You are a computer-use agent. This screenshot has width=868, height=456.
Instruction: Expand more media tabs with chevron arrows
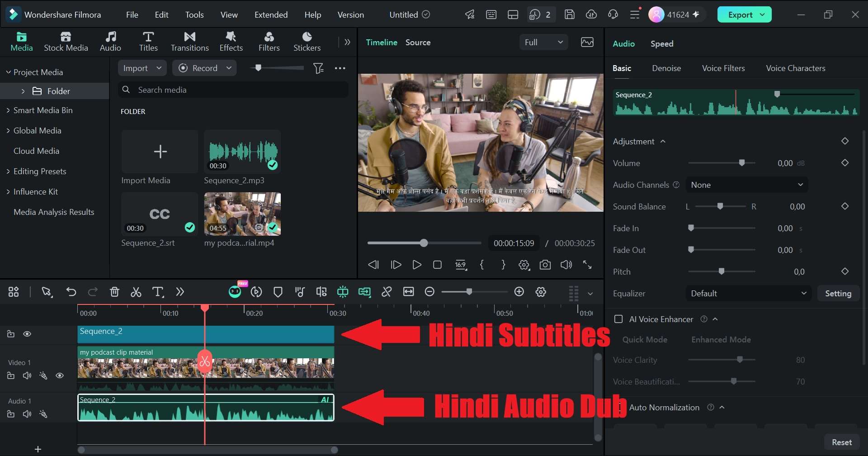click(347, 42)
